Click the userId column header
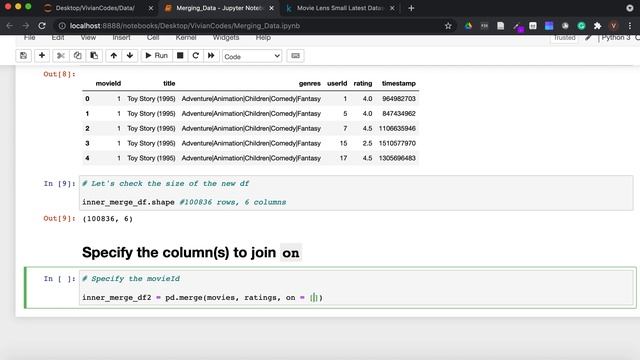This screenshot has height=360, width=640. pyautogui.click(x=337, y=83)
